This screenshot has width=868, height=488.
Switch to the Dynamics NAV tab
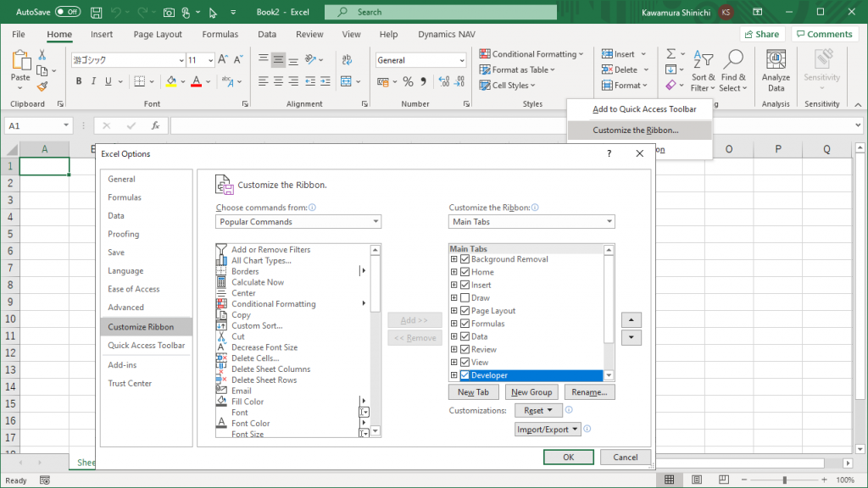(x=447, y=34)
